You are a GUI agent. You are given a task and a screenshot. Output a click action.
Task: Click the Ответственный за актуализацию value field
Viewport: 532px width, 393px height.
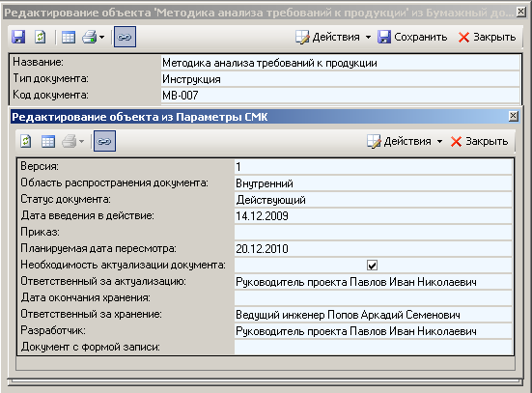374,282
